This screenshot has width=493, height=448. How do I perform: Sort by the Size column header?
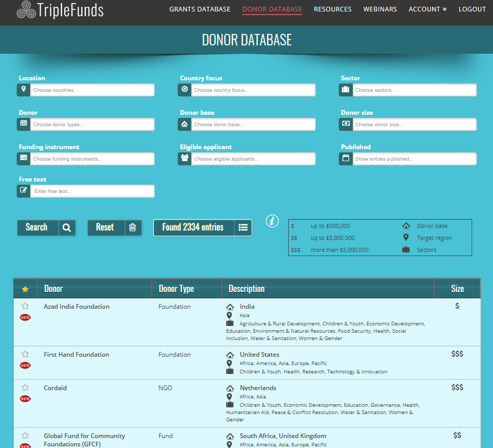pos(458,289)
